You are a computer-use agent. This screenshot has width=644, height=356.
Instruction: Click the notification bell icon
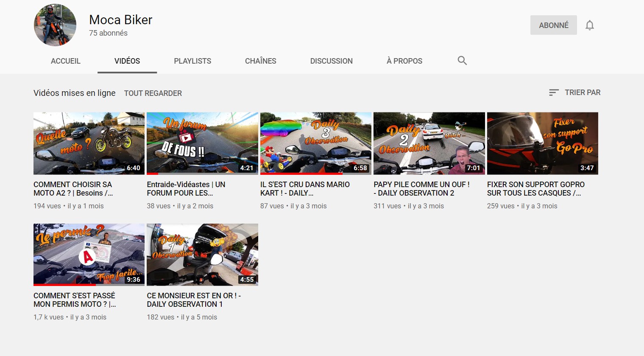[590, 25]
